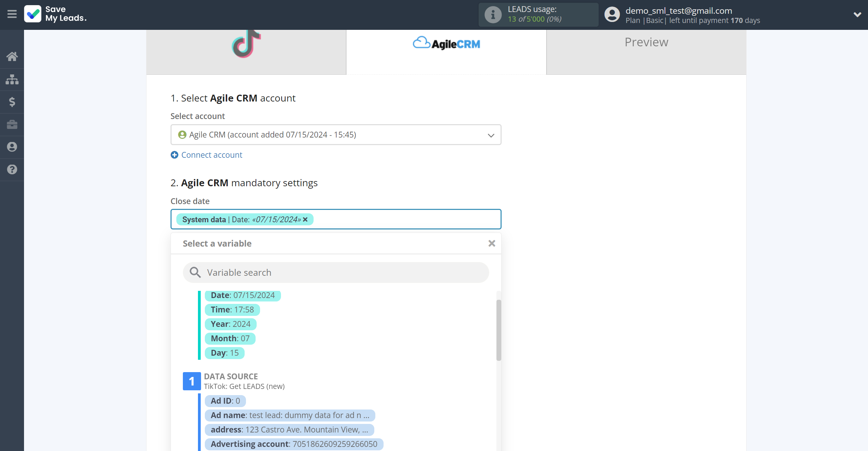
Task: Expand the account menu chevron in header
Action: tap(857, 14)
